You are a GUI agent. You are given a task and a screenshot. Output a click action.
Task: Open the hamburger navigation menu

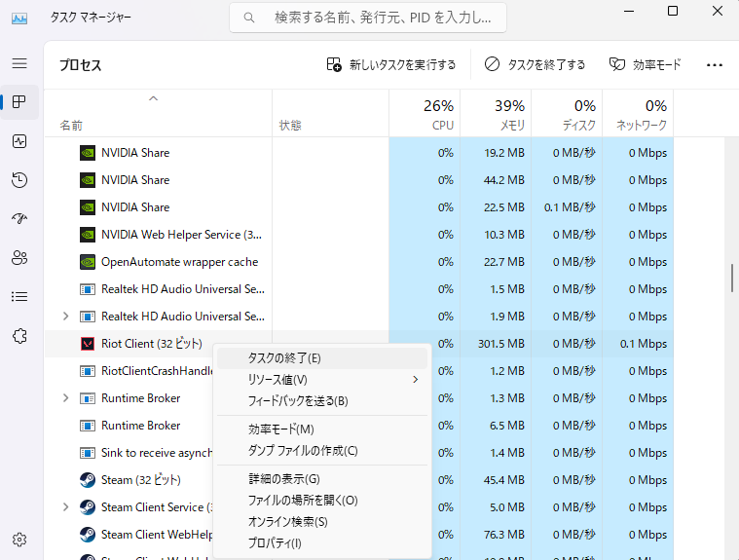[x=19, y=63]
